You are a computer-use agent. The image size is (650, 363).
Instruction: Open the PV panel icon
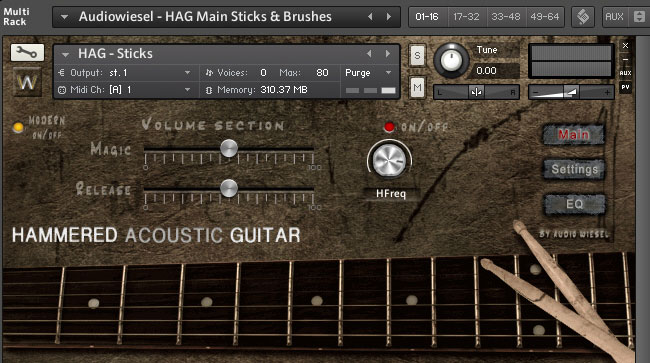click(x=626, y=87)
